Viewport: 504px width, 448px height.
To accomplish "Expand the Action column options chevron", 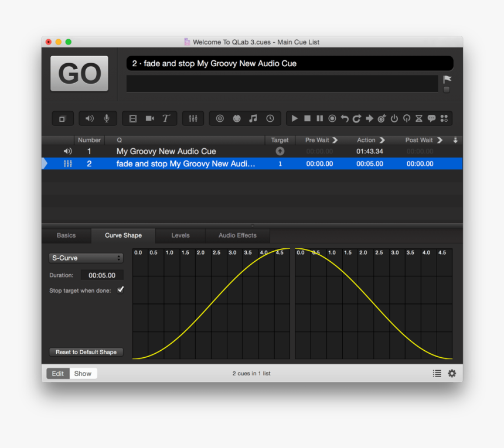I will point(381,140).
